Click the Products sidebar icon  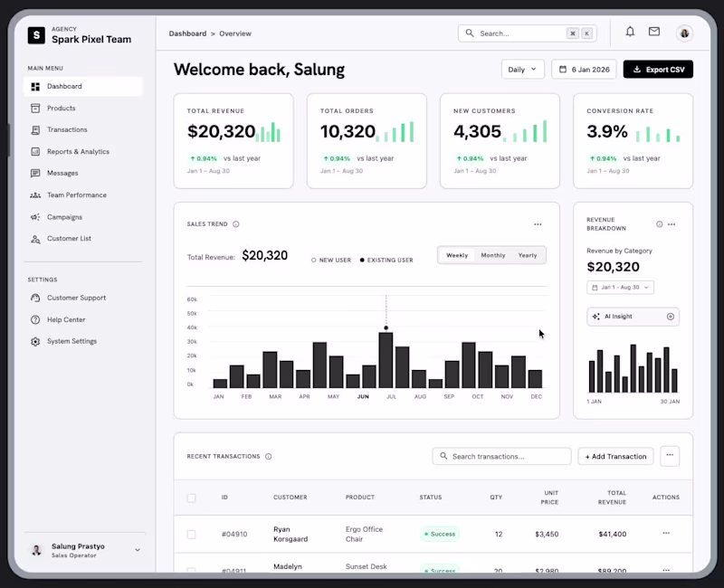click(35, 108)
